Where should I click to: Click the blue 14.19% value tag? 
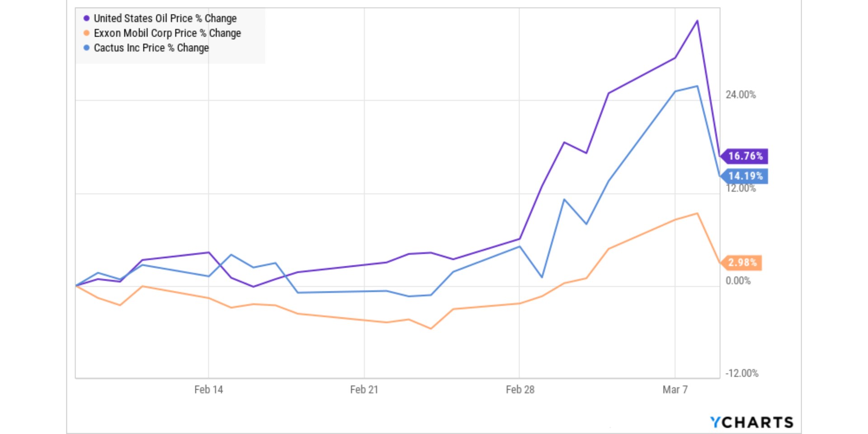745,176
